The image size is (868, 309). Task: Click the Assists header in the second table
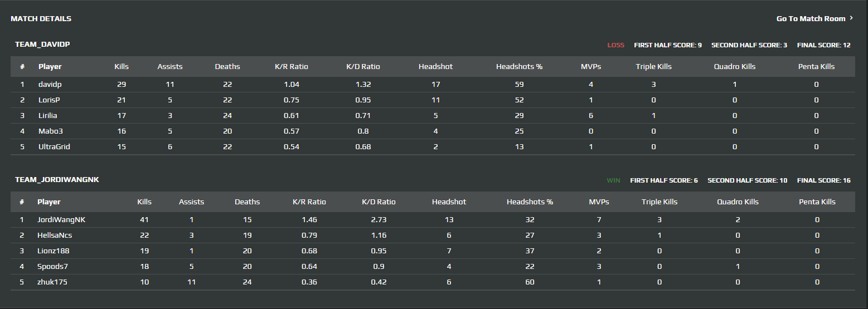tap(191, 202)
